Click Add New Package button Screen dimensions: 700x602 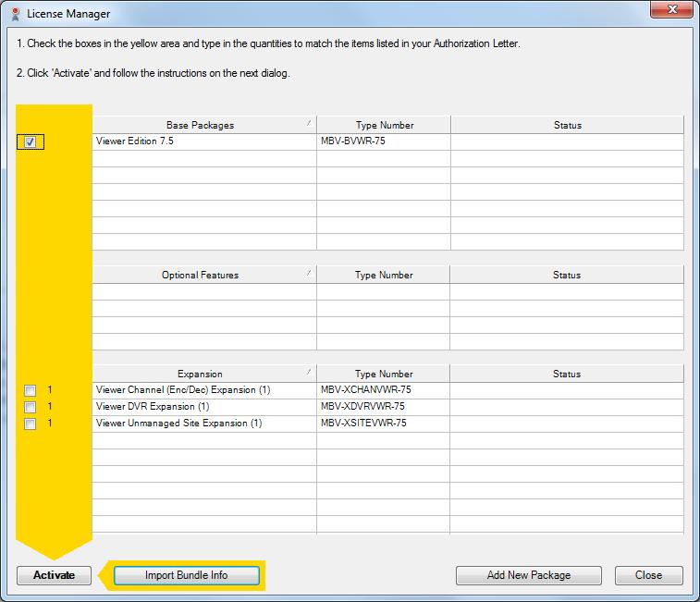[529, 575]
